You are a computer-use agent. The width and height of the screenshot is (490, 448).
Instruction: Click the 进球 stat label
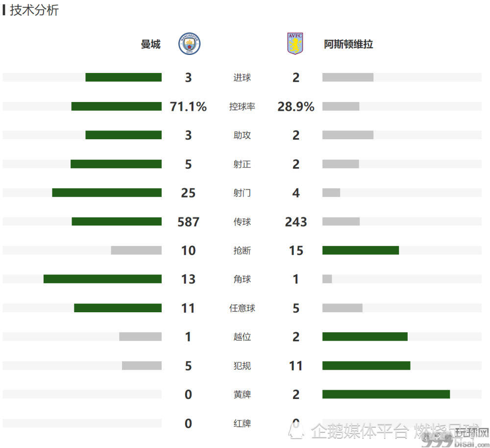tap(242, 77)
